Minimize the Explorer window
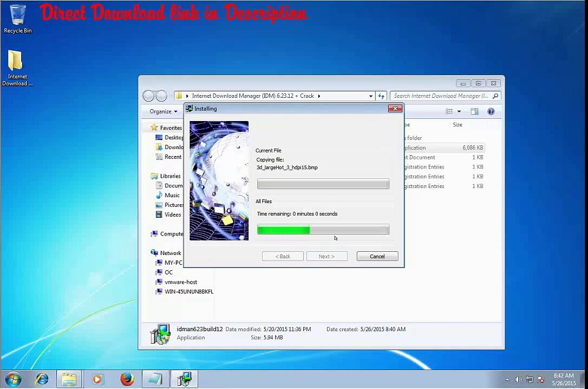This screenshot has height=389, width=588. coord(463,83)
